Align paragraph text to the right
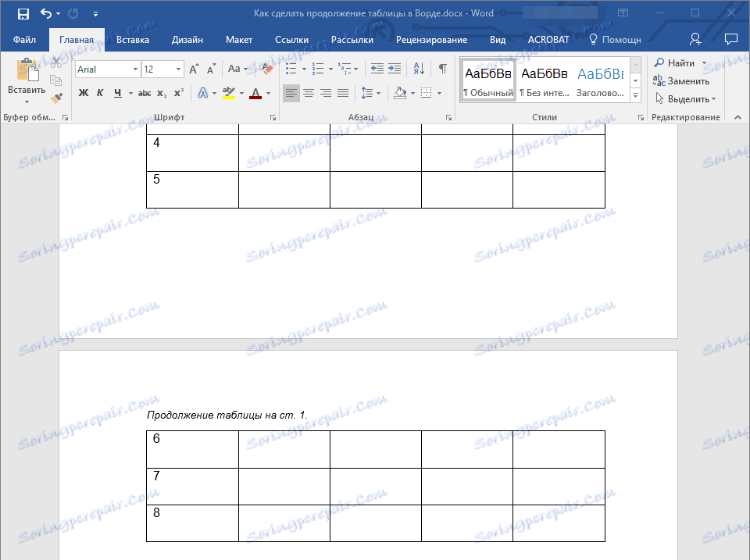 click(x=326, y=93)
